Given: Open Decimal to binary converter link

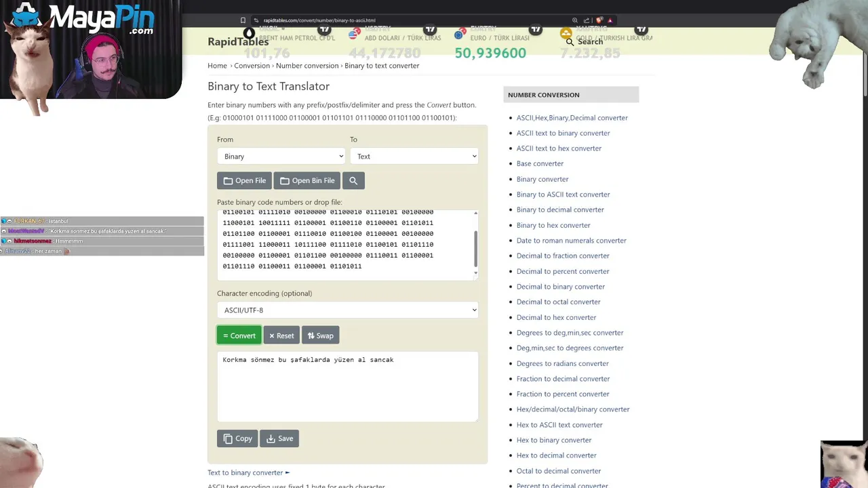Looking at the screenshot, I should 561,287.
